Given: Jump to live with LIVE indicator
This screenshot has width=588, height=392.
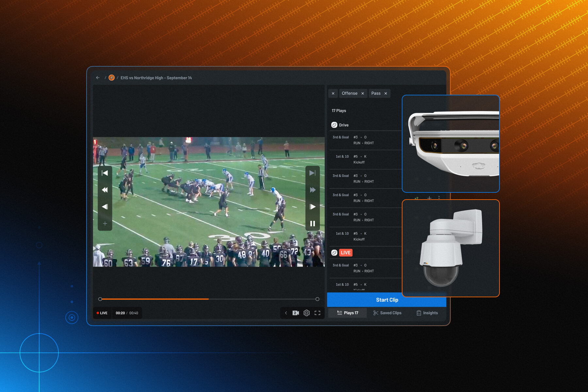Looking at the screenshot, I should pos(102,313).
